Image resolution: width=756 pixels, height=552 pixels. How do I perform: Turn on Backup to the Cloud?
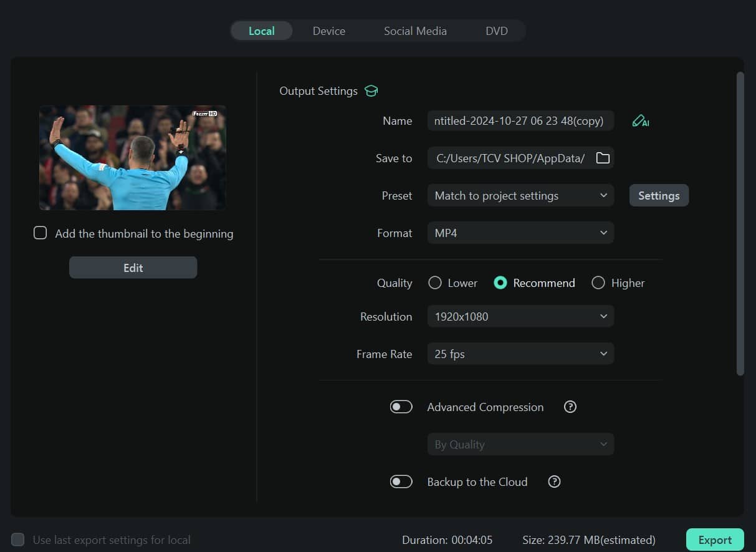401,482
